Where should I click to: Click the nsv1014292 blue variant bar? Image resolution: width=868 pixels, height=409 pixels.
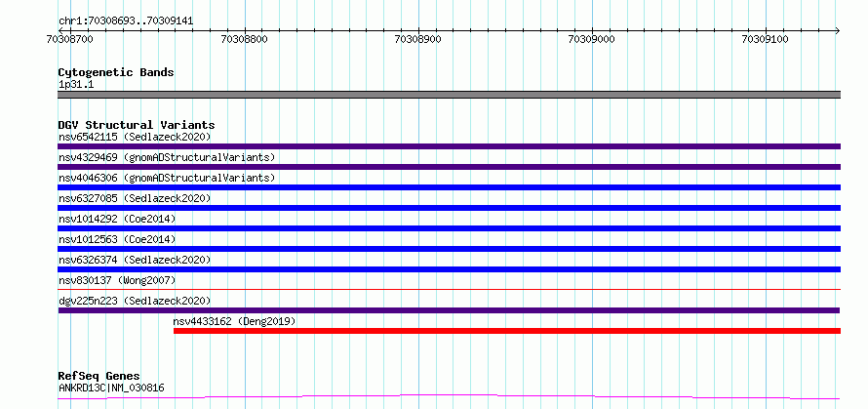coord(449,228)
